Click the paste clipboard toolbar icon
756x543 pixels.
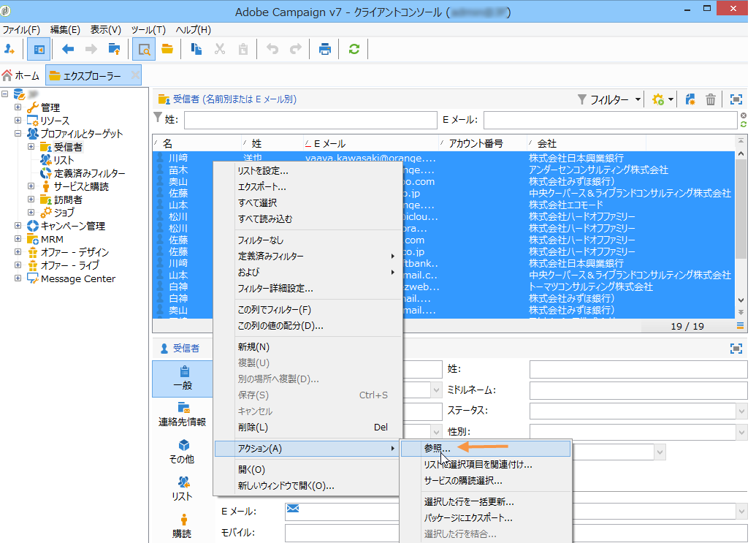[243, 49]
